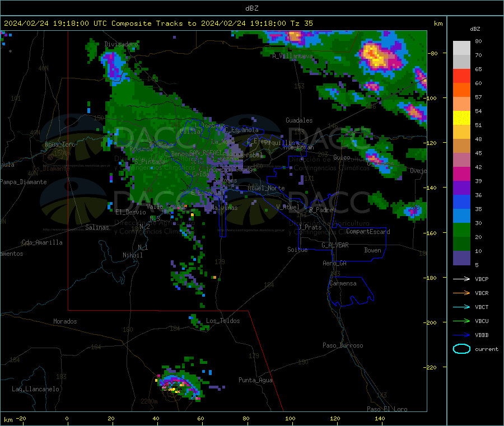
Task: Click the white VBCP arrow in legend
Action: click(x=461, y=279)
